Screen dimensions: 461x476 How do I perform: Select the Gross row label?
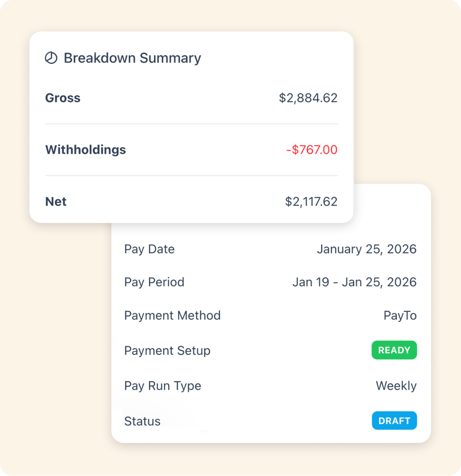click(63, 98)
